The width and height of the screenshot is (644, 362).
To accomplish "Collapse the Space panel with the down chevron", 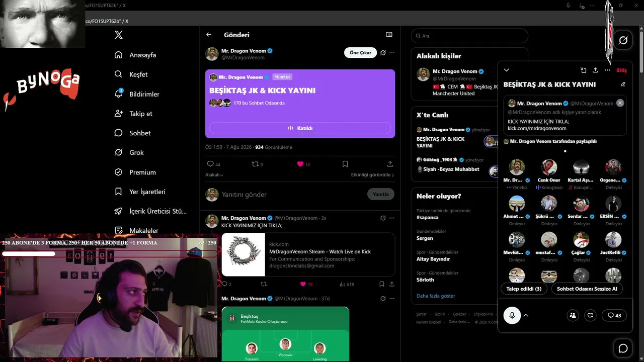I will pos(507,70).
